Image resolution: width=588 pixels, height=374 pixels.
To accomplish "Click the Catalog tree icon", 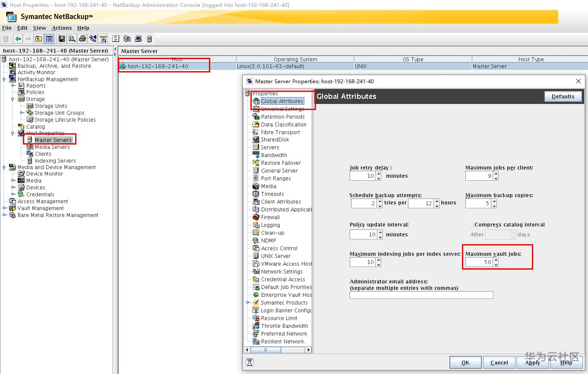I will tap(21, 127).
